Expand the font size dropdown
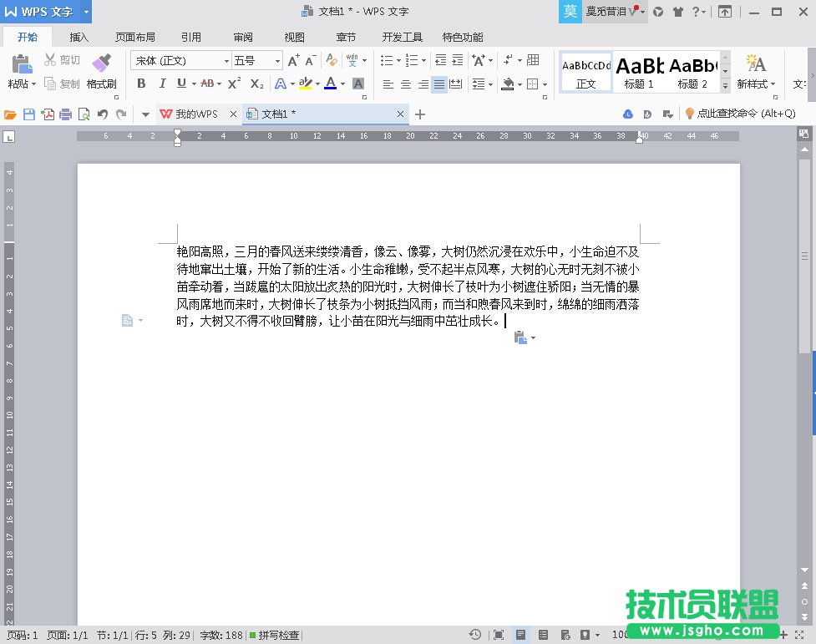Screen dimensions: 816x644 click(278, 60)
